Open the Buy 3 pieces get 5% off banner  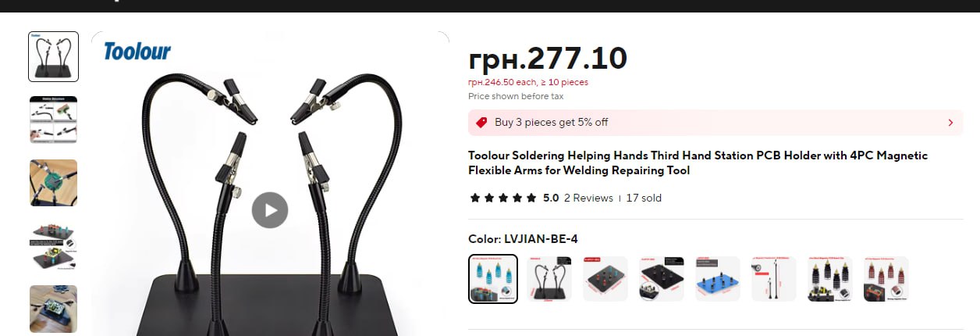click(715, 123)
